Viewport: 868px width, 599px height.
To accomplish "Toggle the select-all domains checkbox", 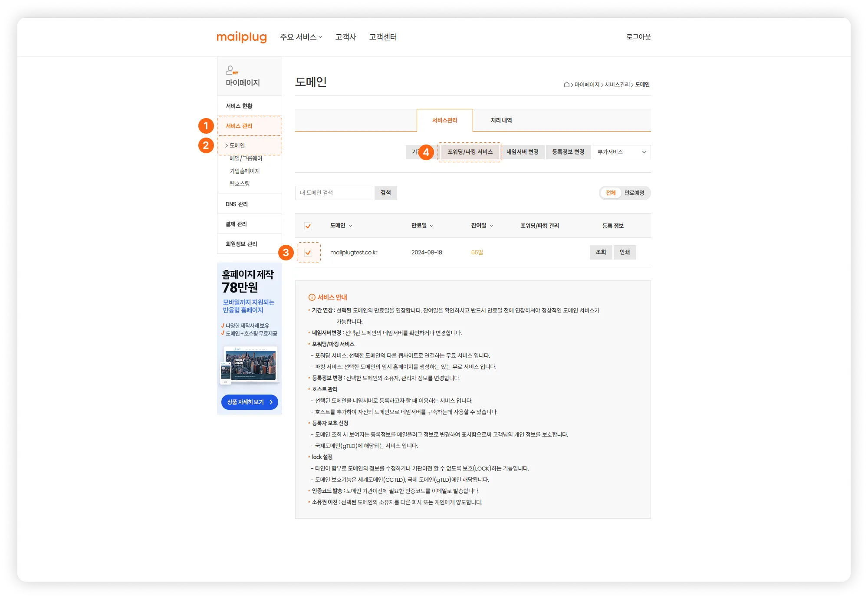I will pyautogui.click(x=308, y=226).
